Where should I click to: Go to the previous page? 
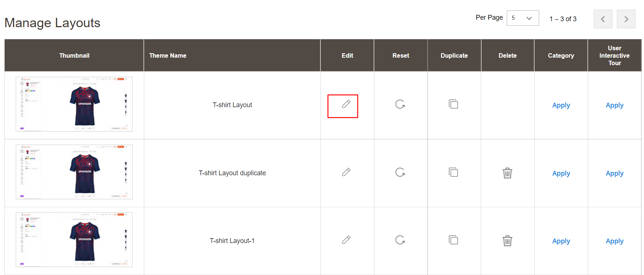603,19
